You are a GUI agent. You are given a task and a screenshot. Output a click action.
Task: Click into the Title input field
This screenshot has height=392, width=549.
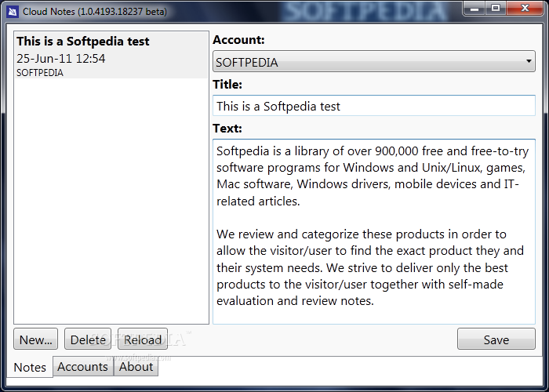tap(373, 105)
